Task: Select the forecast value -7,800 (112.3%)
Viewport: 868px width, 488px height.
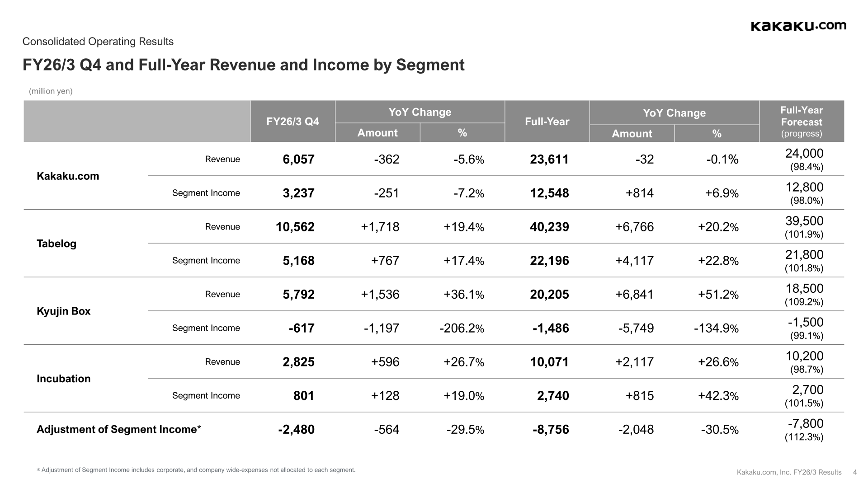Action: pos(804,430)
